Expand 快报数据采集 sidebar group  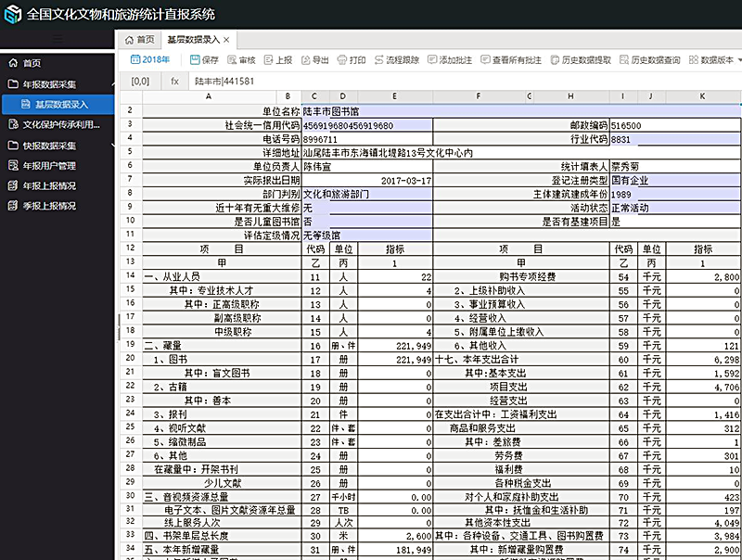click(x=49, y=146)
